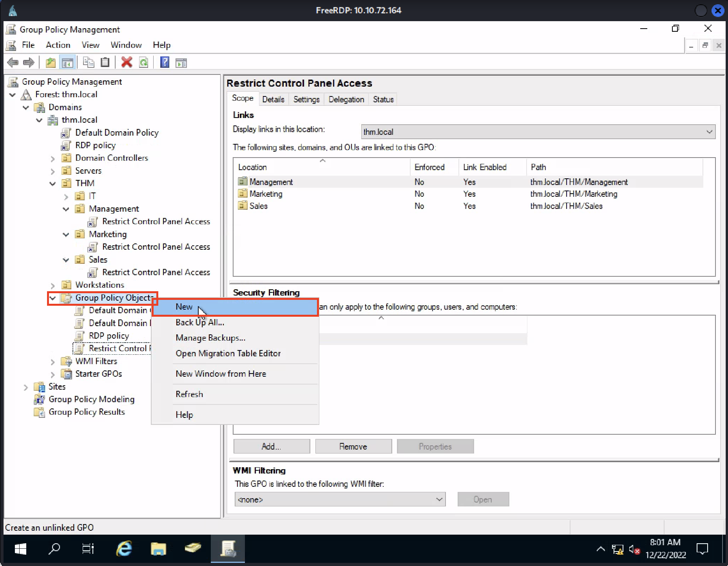Open the notification center icon
This screenshot has width=728, height=566.
click(703, 549)
